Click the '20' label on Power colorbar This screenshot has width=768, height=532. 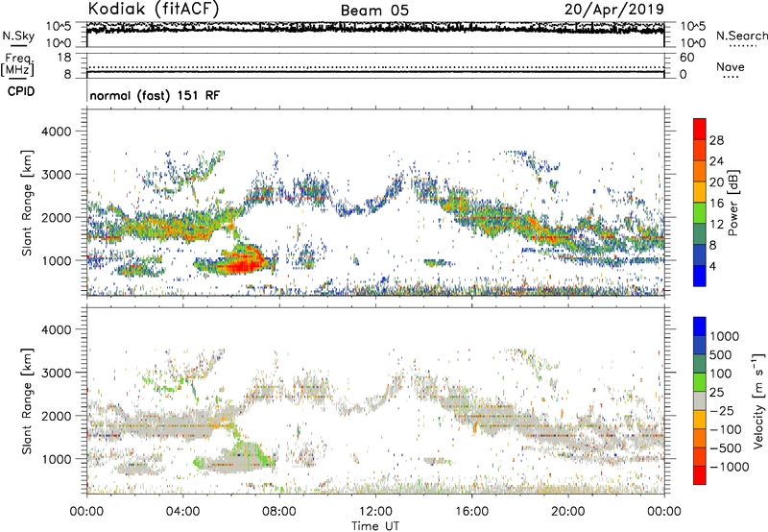716,182
